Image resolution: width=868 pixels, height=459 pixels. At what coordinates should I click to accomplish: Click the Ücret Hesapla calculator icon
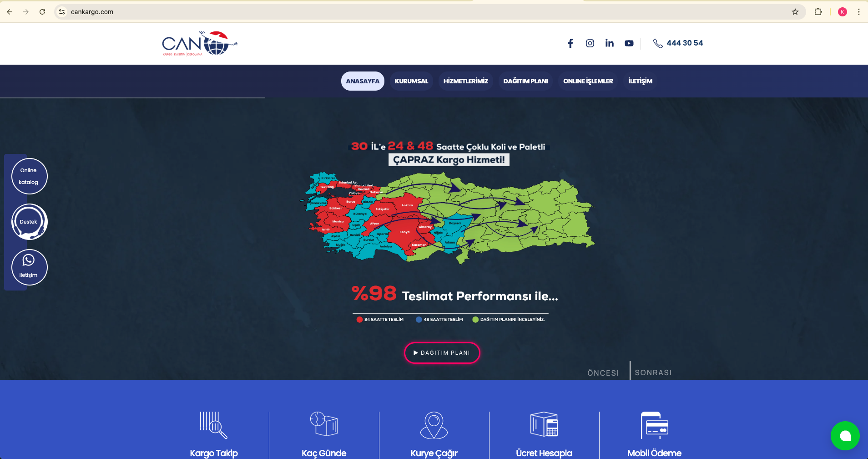pyautogui.click(x=544, y=424)
